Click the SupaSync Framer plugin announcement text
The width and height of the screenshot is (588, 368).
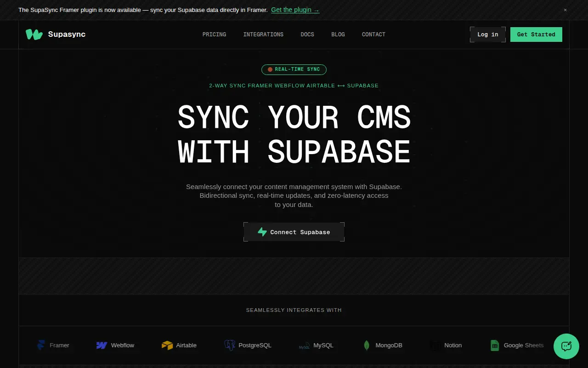(x=143, y=10)
